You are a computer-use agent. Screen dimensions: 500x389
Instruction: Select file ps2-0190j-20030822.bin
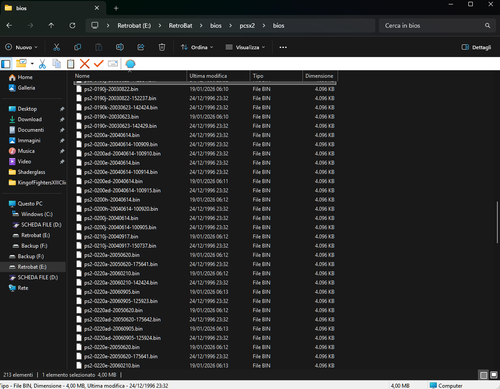click(x=205, y=89)
